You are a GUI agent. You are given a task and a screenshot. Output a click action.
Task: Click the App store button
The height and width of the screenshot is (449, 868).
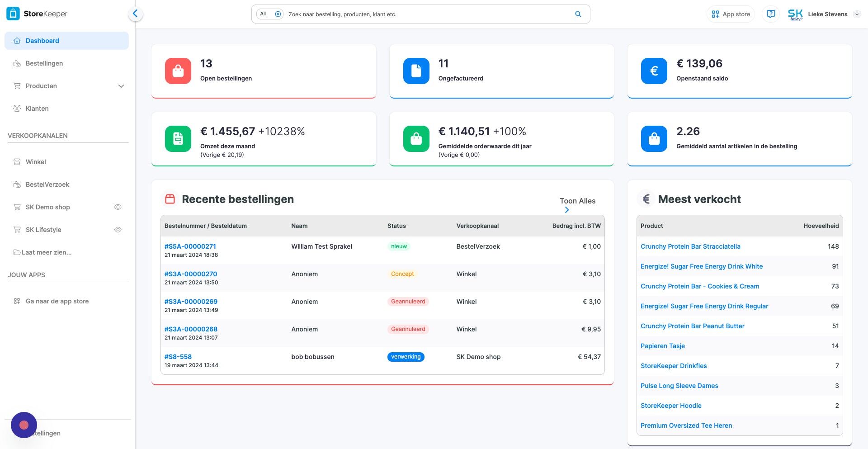(x=731, y=14)
